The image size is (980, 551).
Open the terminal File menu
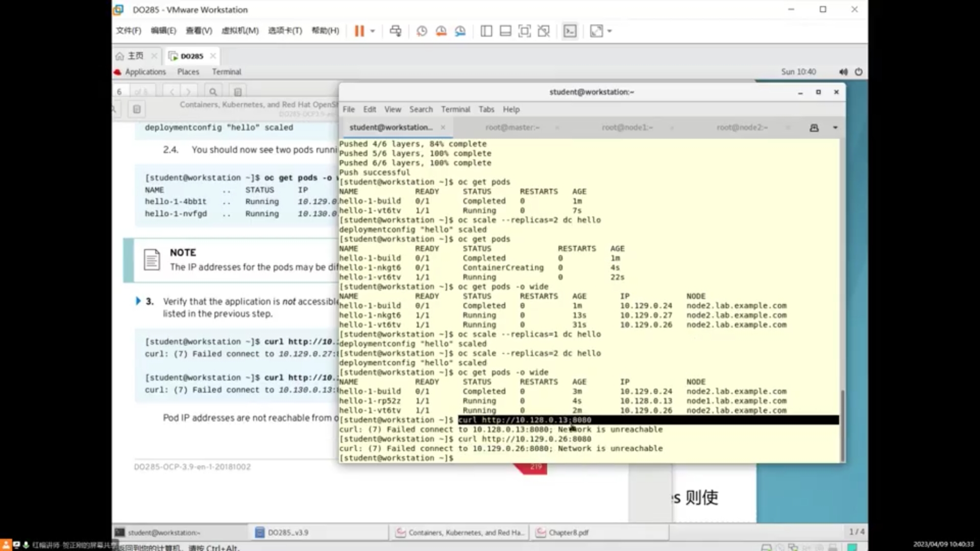click(x=349, y=109)
